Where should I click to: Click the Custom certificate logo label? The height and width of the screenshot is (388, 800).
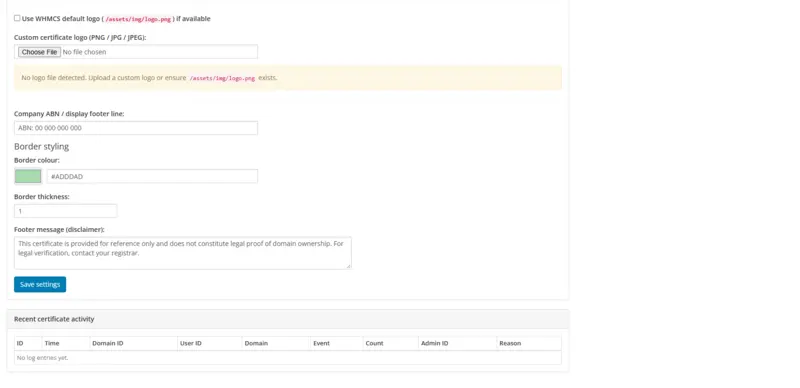point(80,38)
